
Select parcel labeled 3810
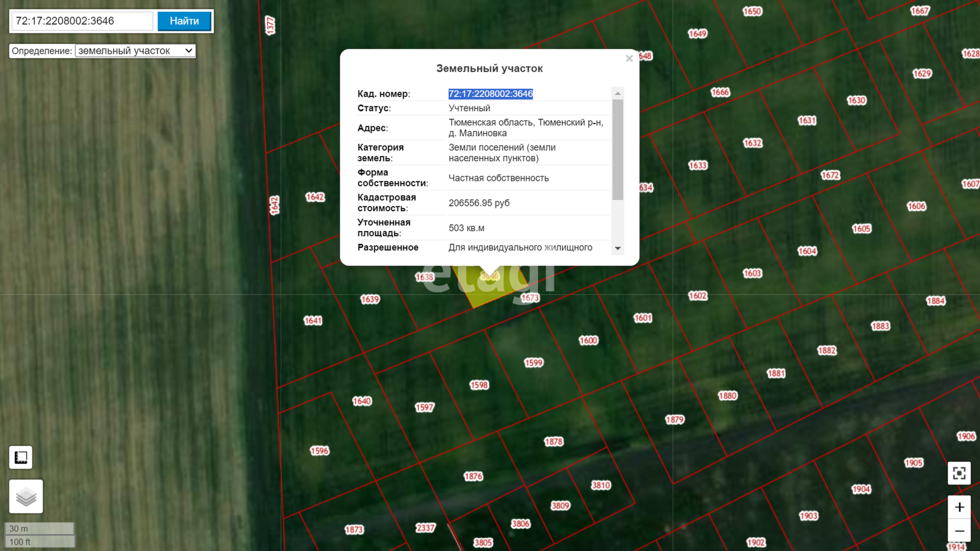601,485
